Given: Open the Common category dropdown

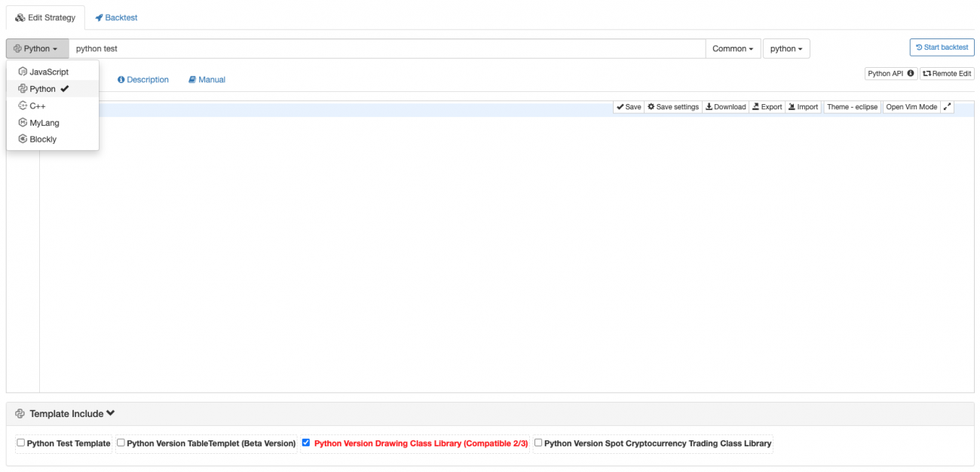Looking at the screenshot, I should pyautogui.click(x=733, y=49).
